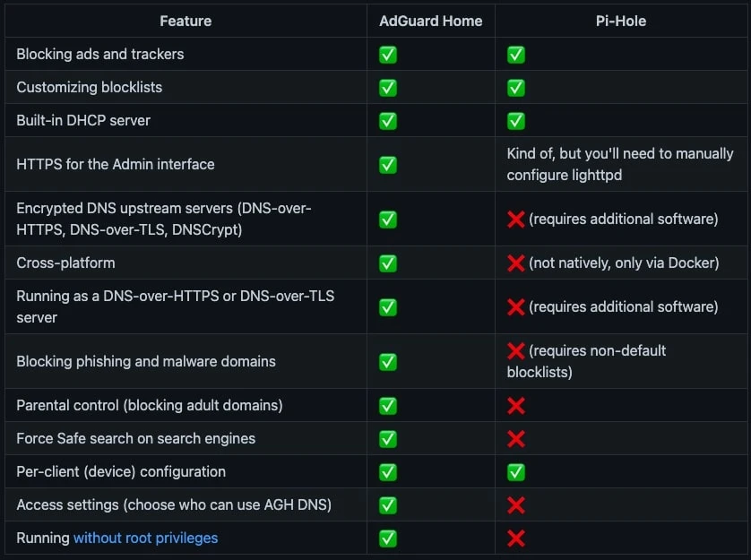Select 'HTTPS for the Admin interface' text
This screenshot has width=751, height=560.
(x=116, y=164)
